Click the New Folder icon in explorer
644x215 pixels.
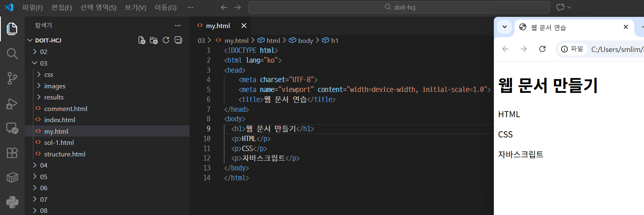click(154, 40)
